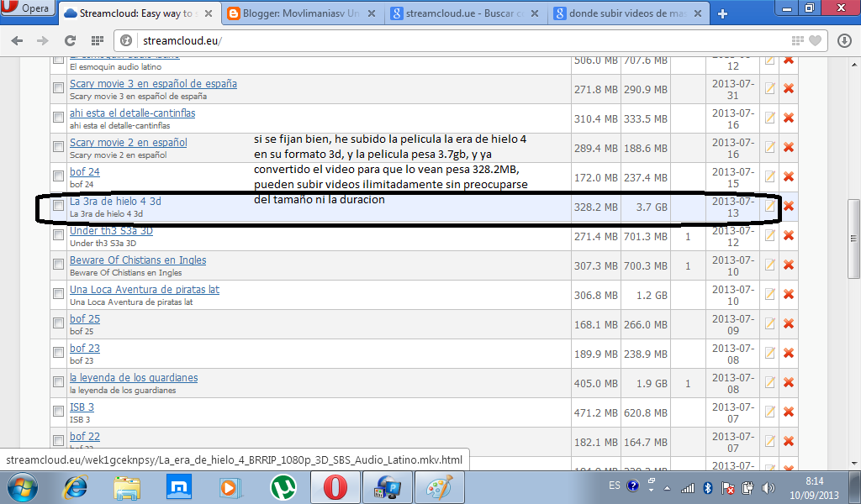861x504 pixels.
Task: Open Beware Of Chistians en Ingles link
Action: click(x=138, y=260)
